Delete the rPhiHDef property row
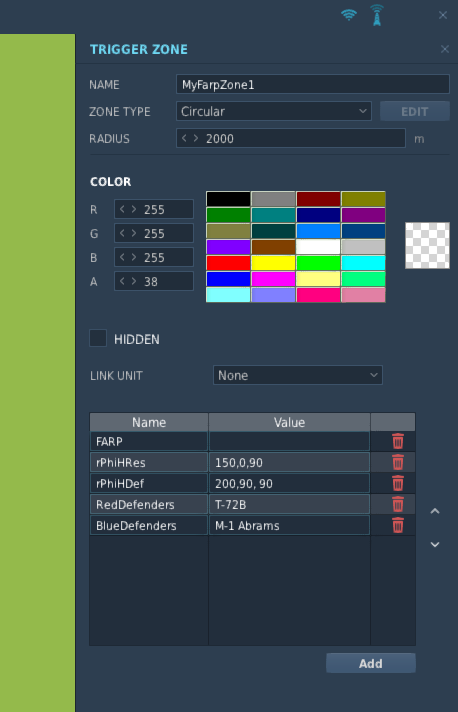Image resolution: width=458 pixels, height=712 pixels. [x=398, y=483]
